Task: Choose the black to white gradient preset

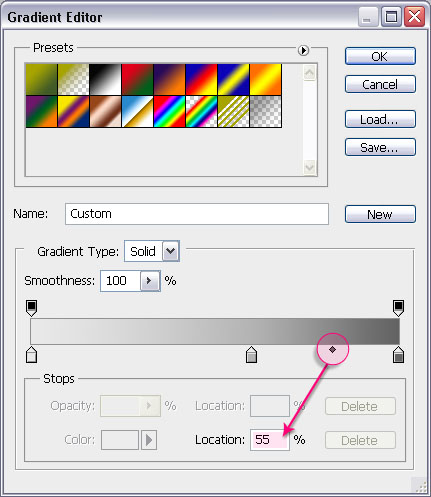Action: pos(105,80)
